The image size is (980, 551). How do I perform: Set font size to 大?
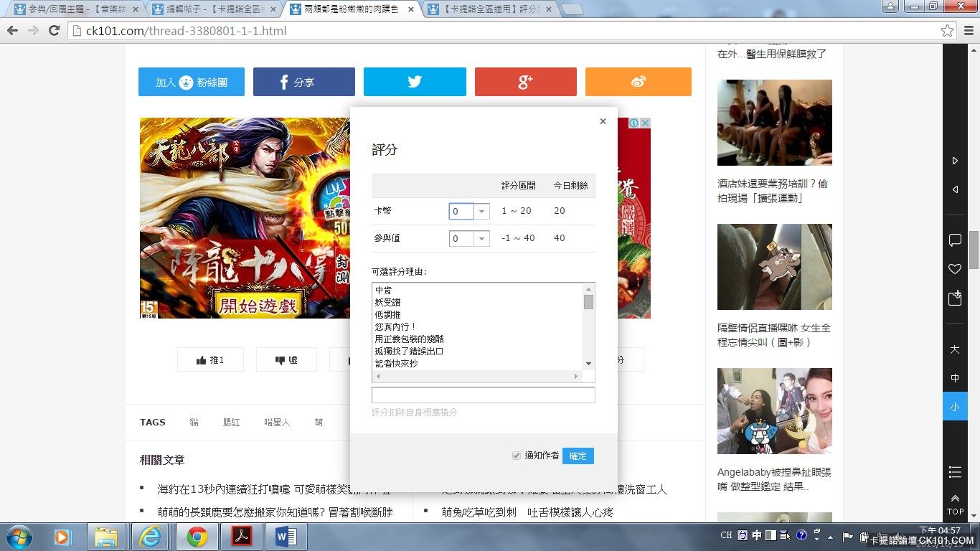click(x=955, y=349)
